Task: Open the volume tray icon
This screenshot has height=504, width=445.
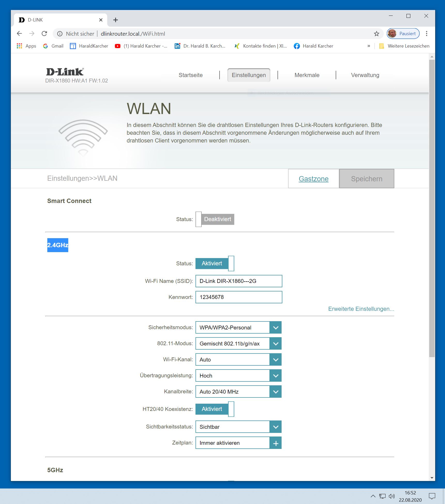Action: (392, 496)
